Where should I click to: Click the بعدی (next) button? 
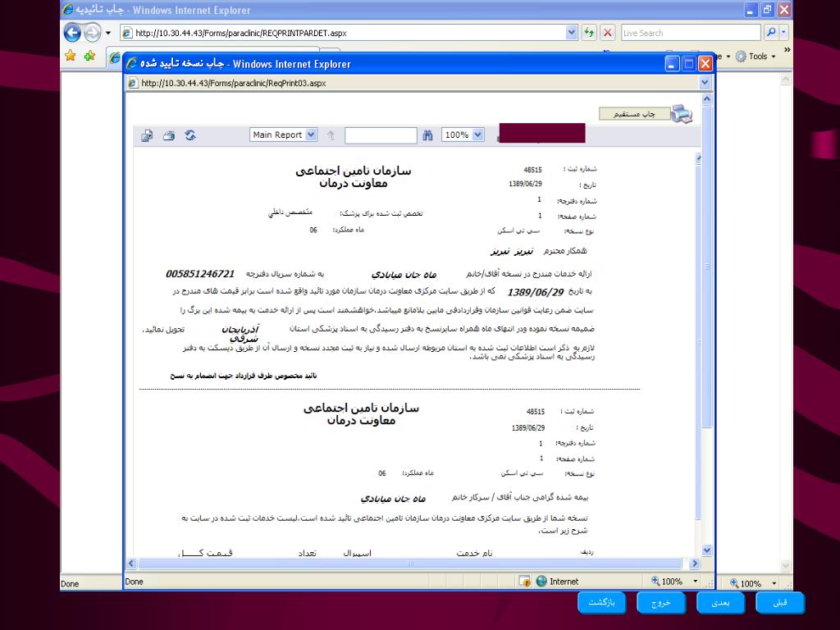pyautogui.click(x=720, y=603)
